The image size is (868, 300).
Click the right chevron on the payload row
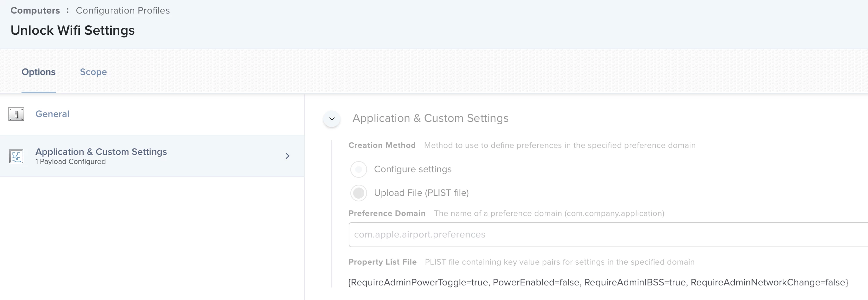pyautogui.click(x=287, y=156)
